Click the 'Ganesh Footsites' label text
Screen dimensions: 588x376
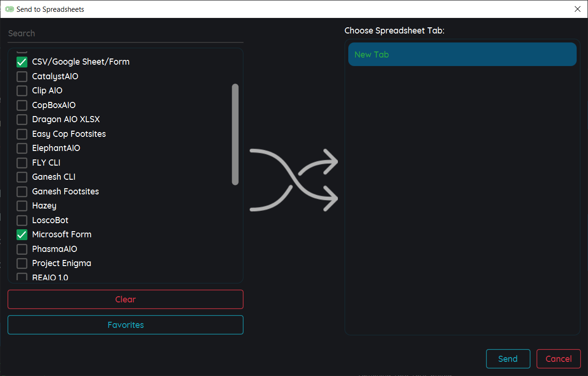click(x=66, y=192)
